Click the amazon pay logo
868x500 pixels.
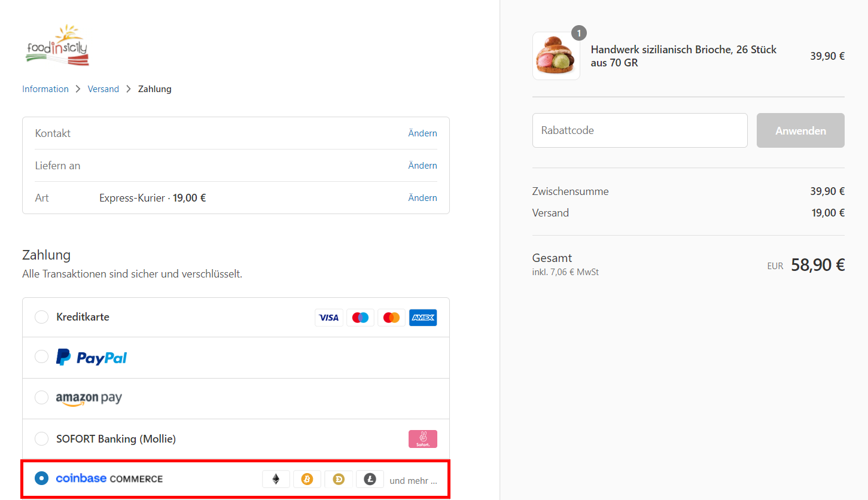pyautogui.click(x=89, y=399)
